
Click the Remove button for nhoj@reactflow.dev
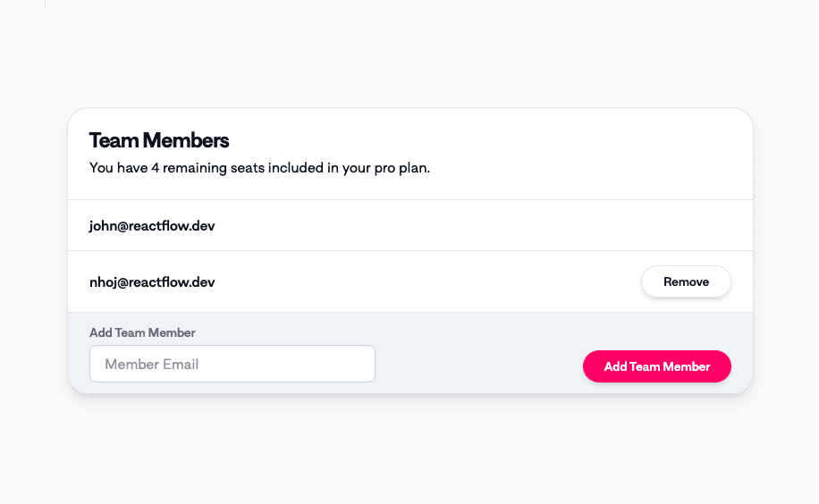pos(686,281)
